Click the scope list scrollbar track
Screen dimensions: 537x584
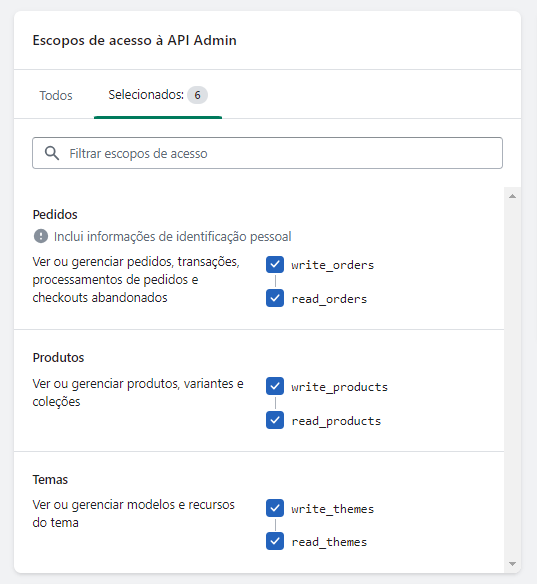(512, 380)
